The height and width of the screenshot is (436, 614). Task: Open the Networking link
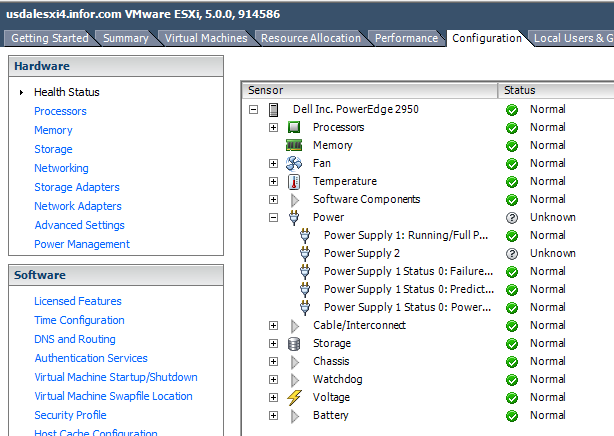pyautogui.click(x=61, y=168)
